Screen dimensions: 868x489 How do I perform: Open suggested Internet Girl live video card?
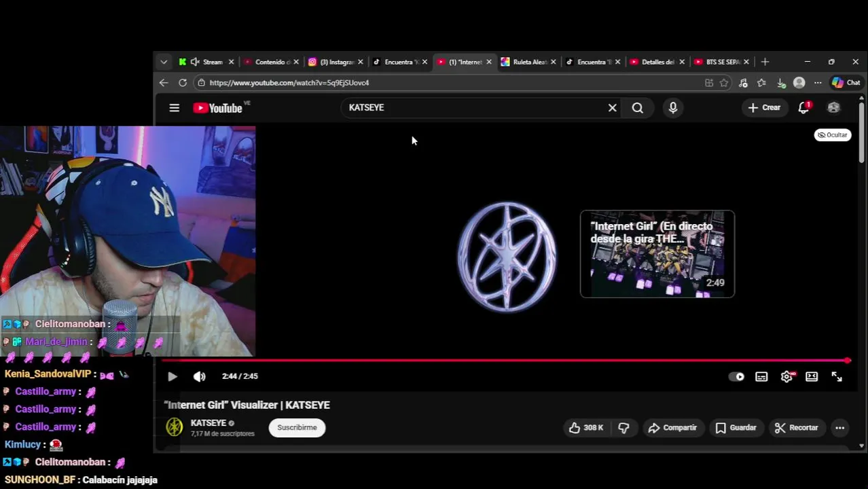click(x=657, y=254)
